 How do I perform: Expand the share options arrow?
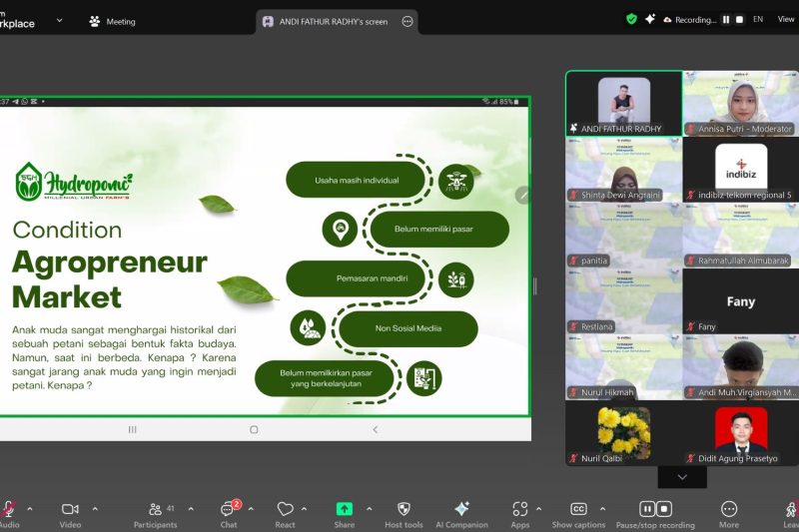pyautogui.click(x=369, y=509)
